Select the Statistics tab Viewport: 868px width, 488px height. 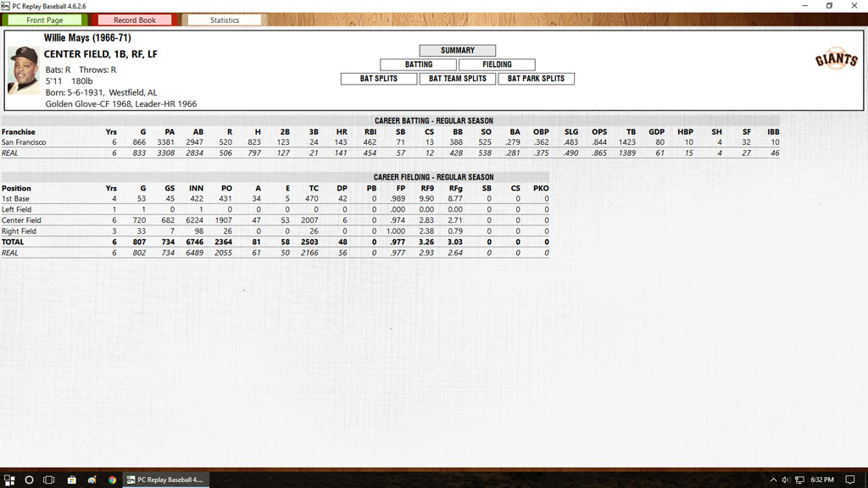[225, 20]
